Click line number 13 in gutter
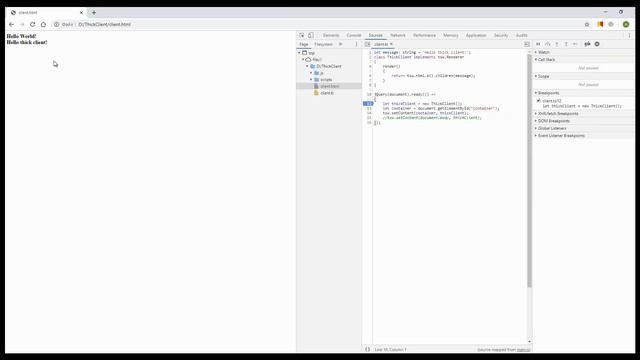The height and width of the screenshot is (360, 640). pyautogui.click(x=369, y=109)
